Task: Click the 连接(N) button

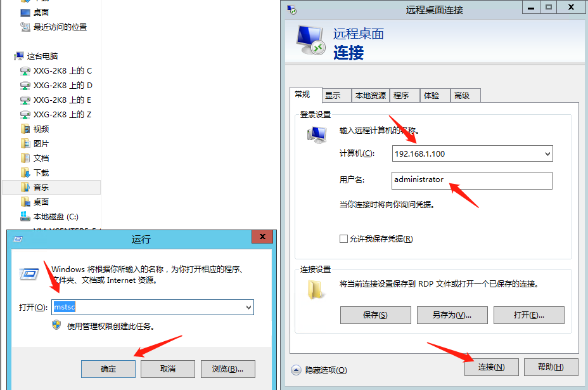Action: click(x=492, y=367)
